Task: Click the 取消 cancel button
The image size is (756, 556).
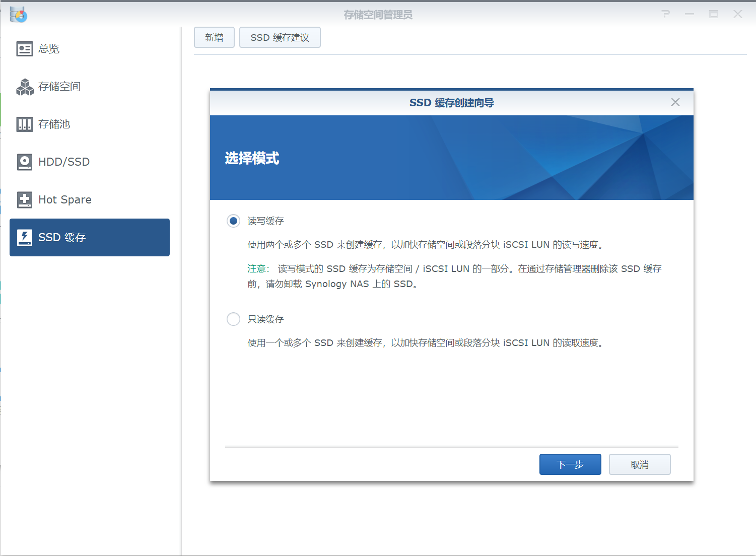Action: 640,464
